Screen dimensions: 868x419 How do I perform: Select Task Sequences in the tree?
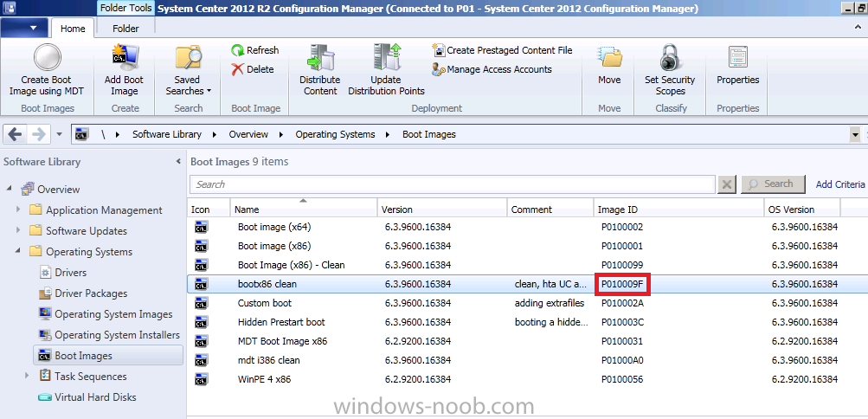pyautogui.click(x=91, y=377)
